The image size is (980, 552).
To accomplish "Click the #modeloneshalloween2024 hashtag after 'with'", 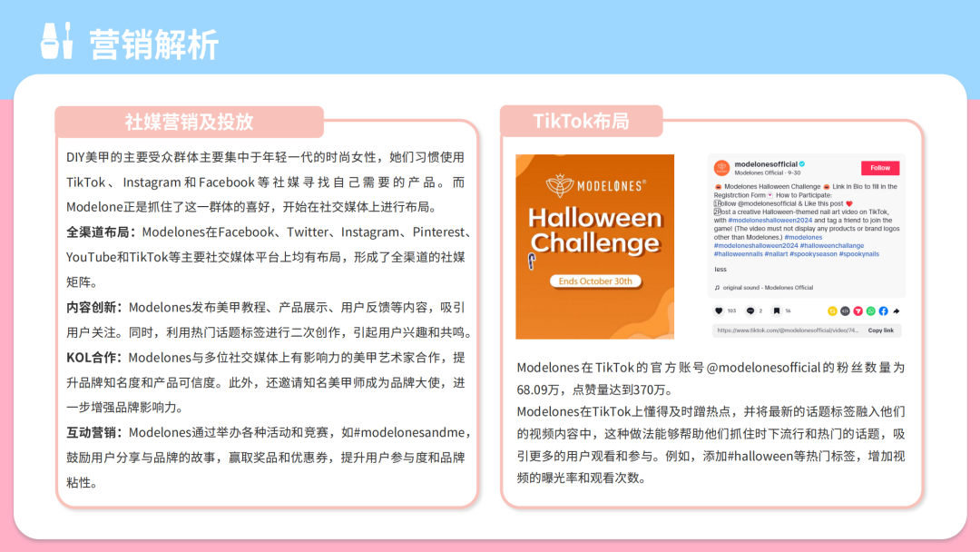I will click(x=770, y=220).
